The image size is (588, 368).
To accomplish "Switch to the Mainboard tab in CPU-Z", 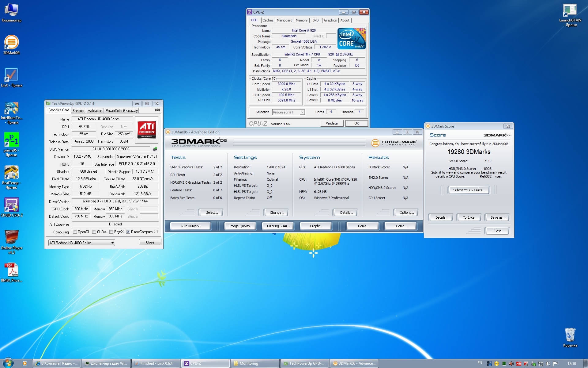I will coord(285,20).
